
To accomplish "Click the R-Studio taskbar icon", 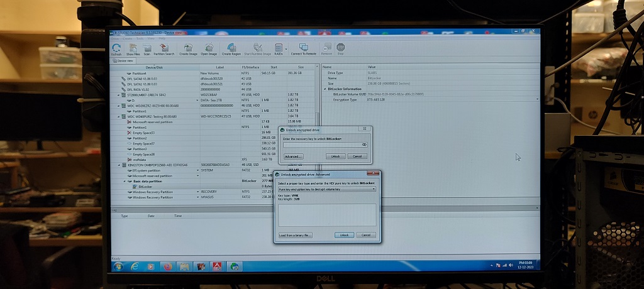I will tap(235, 266).
